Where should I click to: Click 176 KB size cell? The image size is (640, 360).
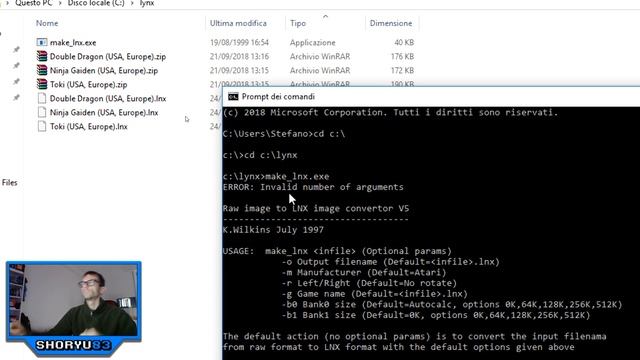point(402,56)
